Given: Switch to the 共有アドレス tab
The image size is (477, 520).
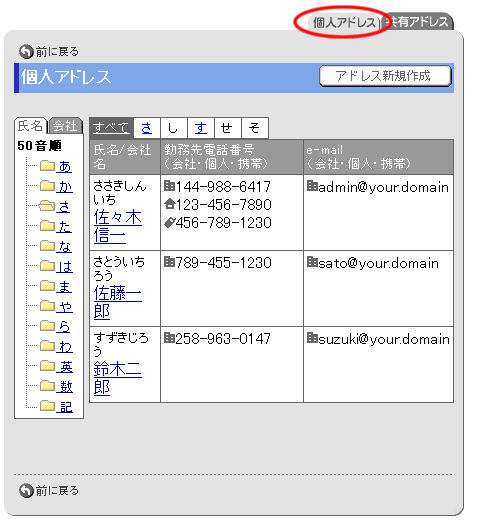Looking at the screenshot, I should click(418, 22).
